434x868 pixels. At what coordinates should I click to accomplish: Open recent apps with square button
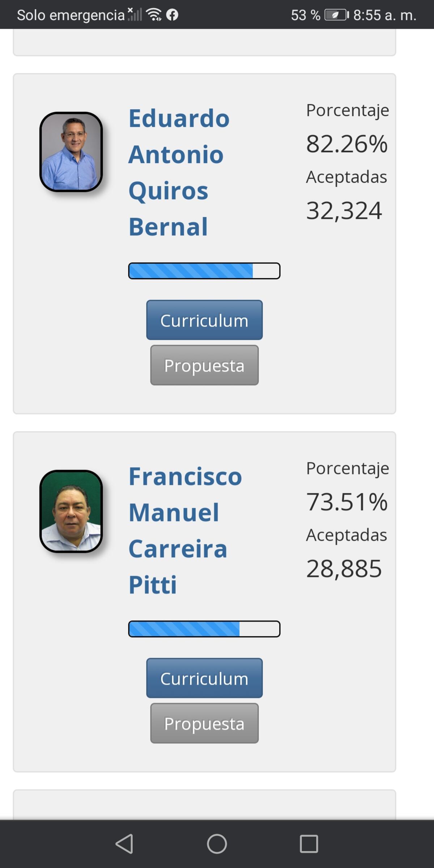point(309,844)
